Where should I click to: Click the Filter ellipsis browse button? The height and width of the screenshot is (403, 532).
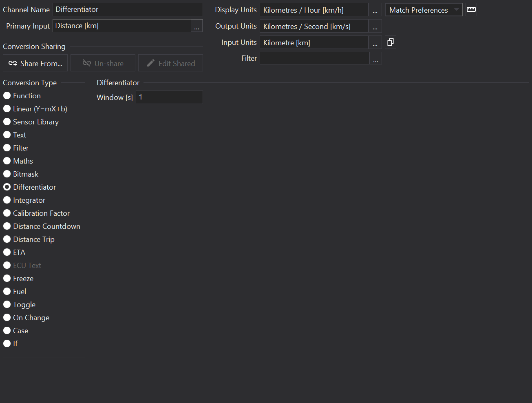tap(375, 59)
